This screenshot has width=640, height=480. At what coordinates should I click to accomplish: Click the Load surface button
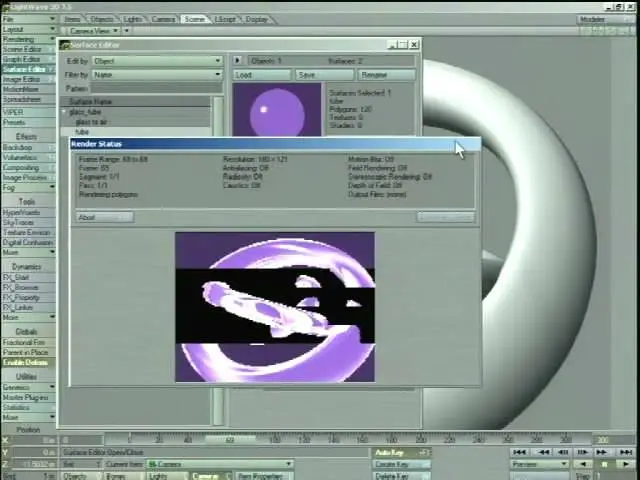[x=262, y=75]
